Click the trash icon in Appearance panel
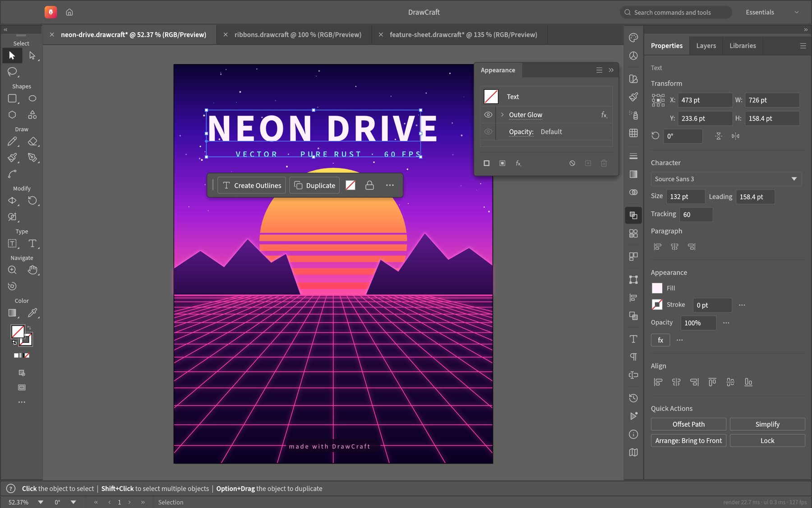 click(604, 163)
